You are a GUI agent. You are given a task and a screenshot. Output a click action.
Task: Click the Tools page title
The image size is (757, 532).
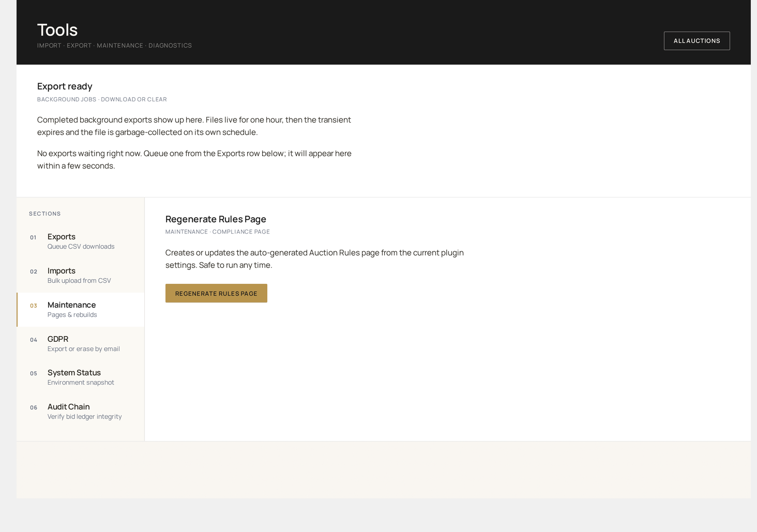(57, 30)
